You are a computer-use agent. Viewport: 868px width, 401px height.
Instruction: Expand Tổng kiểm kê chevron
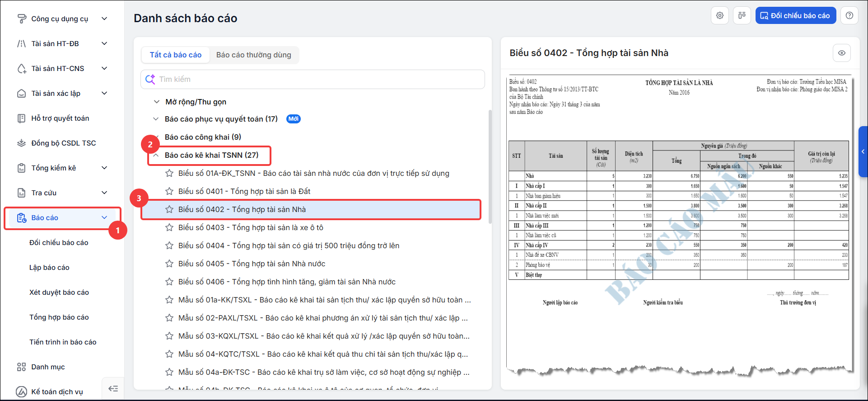pyautogui.click(x=104, y=168)
